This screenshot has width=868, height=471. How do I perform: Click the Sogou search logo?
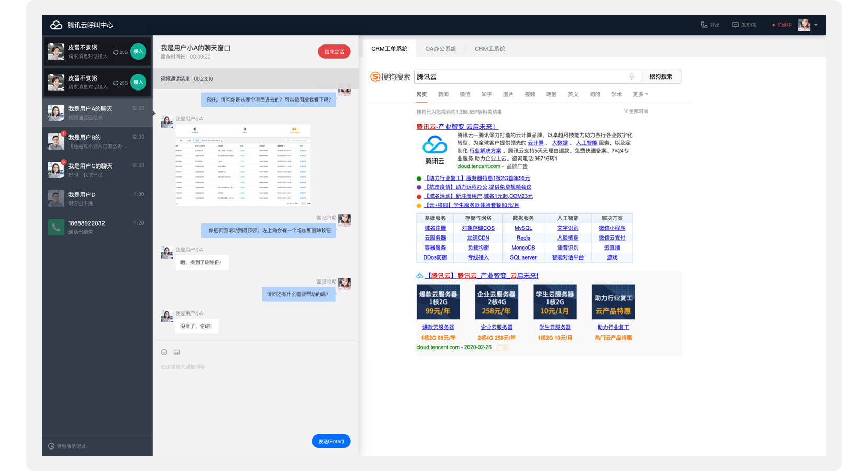[x=390, y=77]
